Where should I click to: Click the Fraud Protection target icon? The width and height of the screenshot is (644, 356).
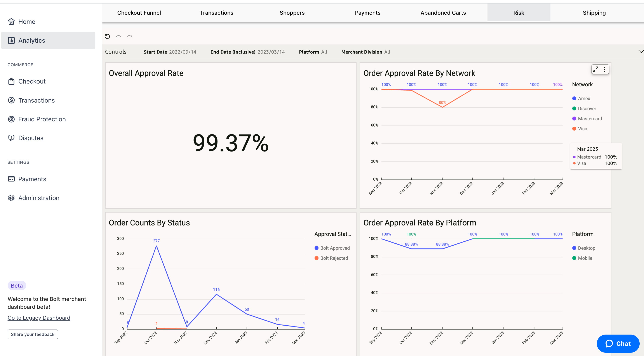(11, 119)
